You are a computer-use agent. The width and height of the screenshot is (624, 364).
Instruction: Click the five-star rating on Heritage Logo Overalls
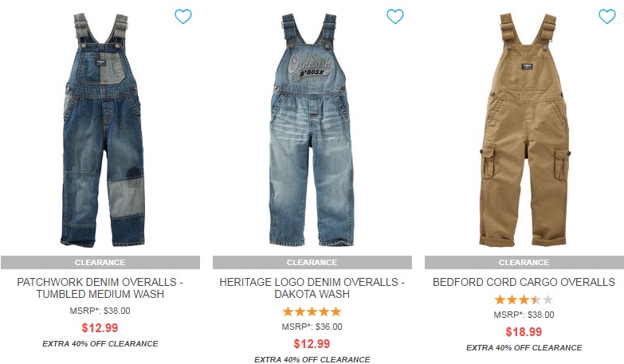[312, 311]
